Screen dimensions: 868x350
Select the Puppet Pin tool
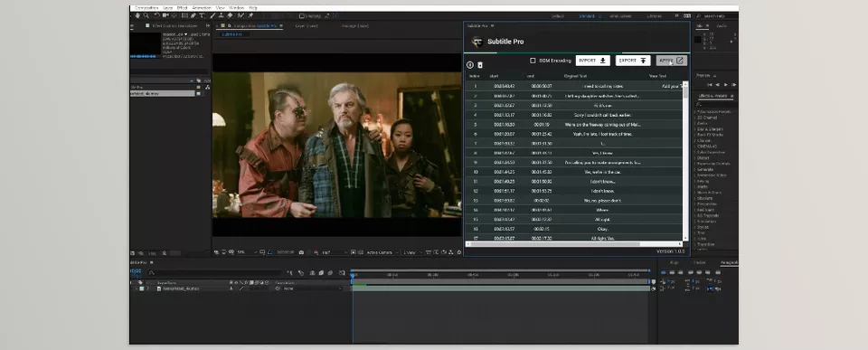(250, 15)
